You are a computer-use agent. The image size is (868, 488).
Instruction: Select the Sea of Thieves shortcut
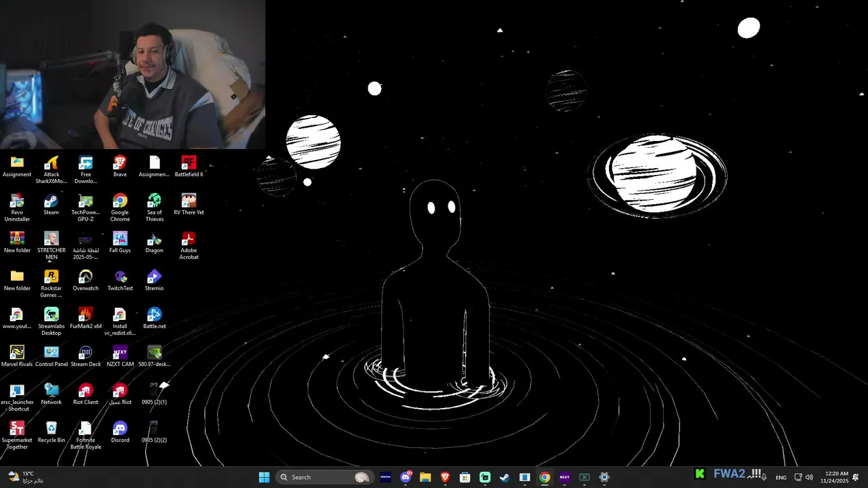(x=155, y=208)
